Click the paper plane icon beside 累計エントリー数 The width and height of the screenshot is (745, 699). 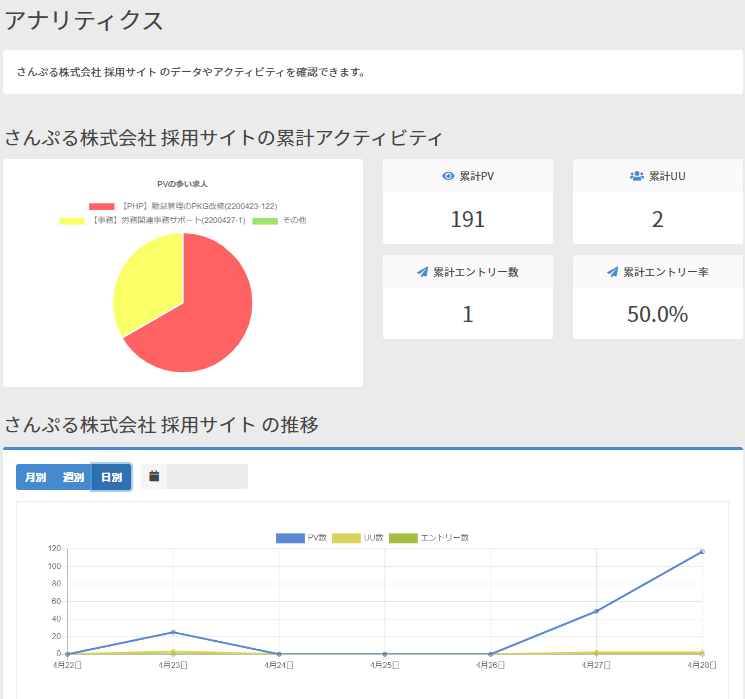[x=423, y=272]
